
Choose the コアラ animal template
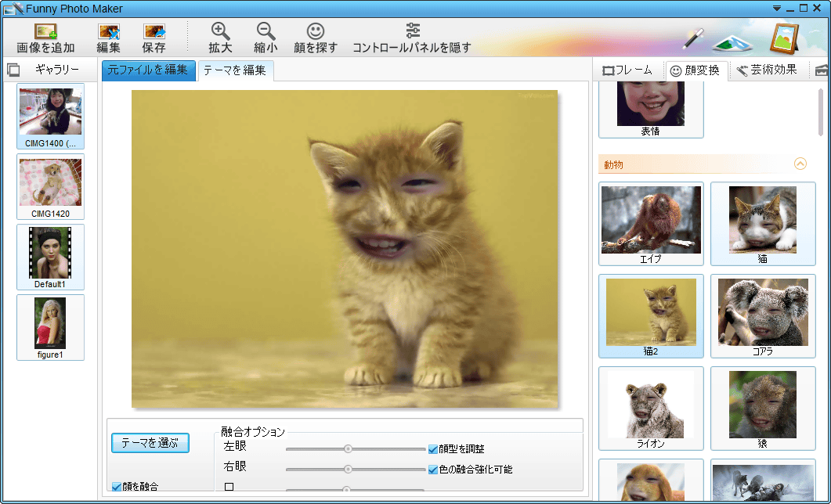(x=763, y=316)
